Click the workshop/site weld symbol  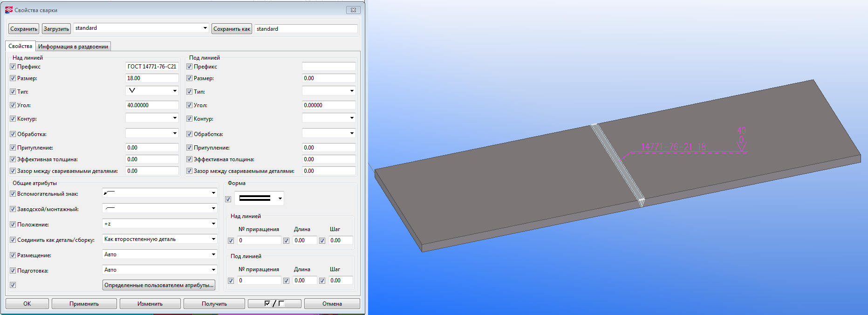[x=110, y=208]
